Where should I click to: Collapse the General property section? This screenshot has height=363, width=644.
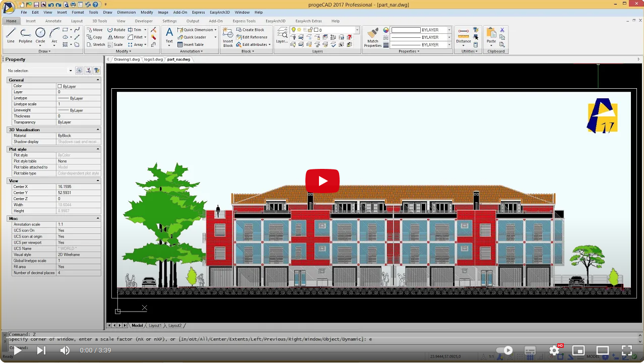point(98,80)
